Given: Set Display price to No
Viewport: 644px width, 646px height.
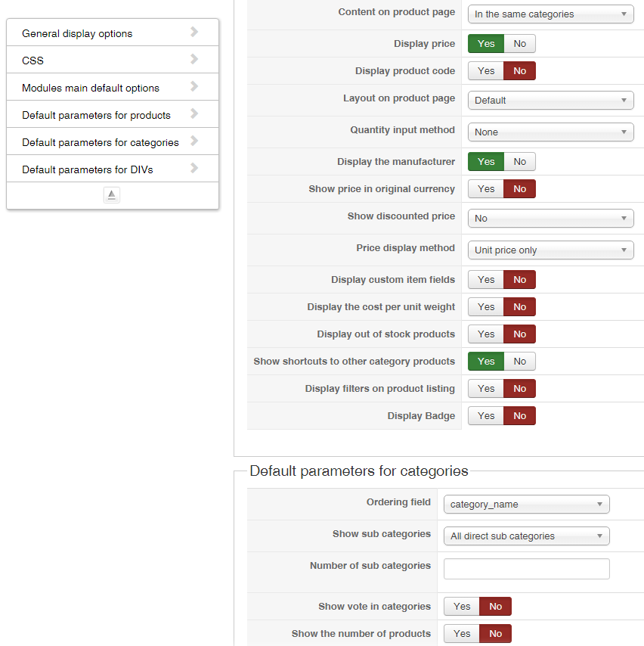Looking at the screenshot, I should pos(520,44).
